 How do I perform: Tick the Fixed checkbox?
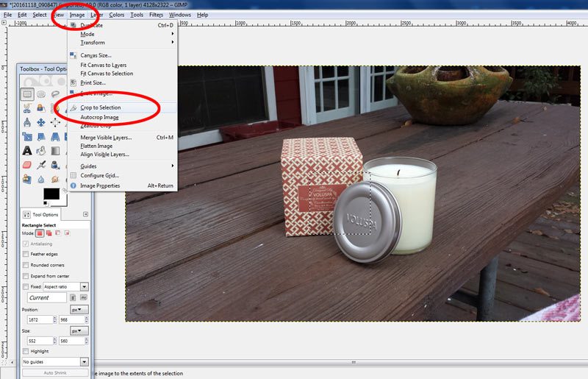(x=26, y=286)
